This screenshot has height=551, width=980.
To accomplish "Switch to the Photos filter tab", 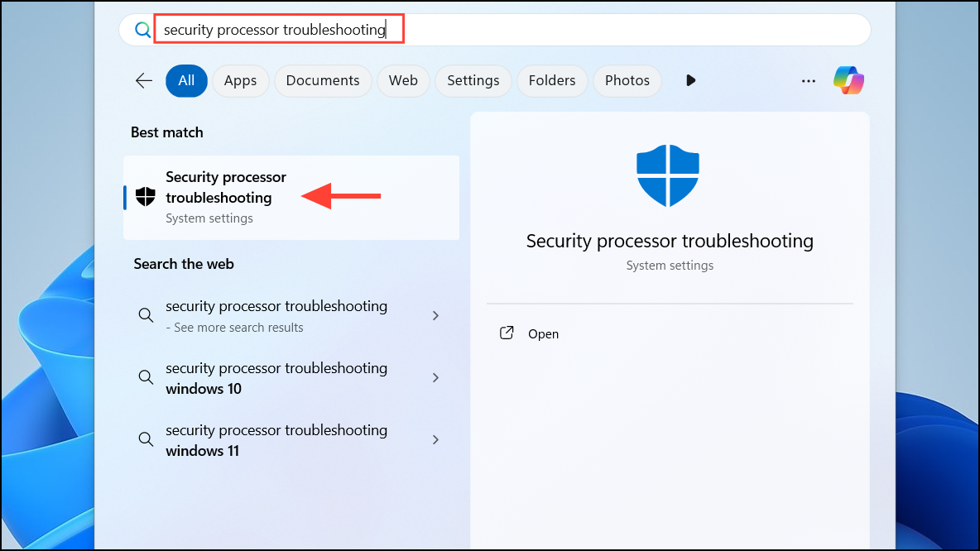I will [627, 80].
